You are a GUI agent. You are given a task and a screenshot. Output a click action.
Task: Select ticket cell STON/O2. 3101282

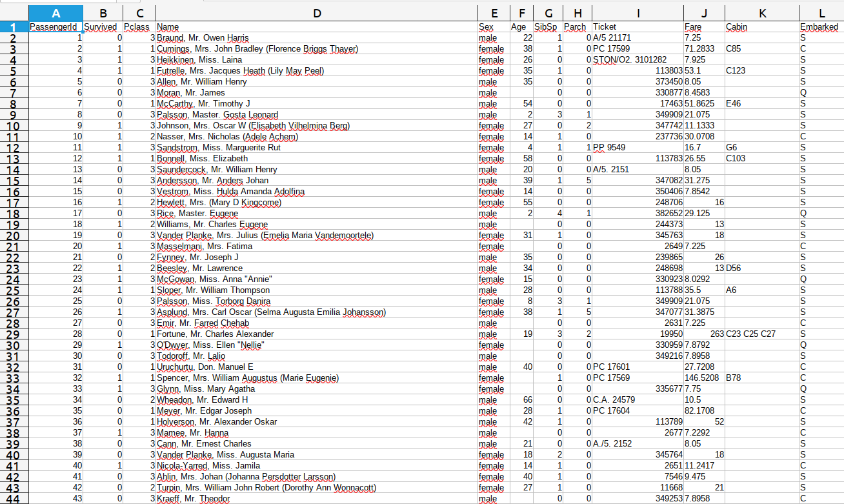(x=638, y=60)
